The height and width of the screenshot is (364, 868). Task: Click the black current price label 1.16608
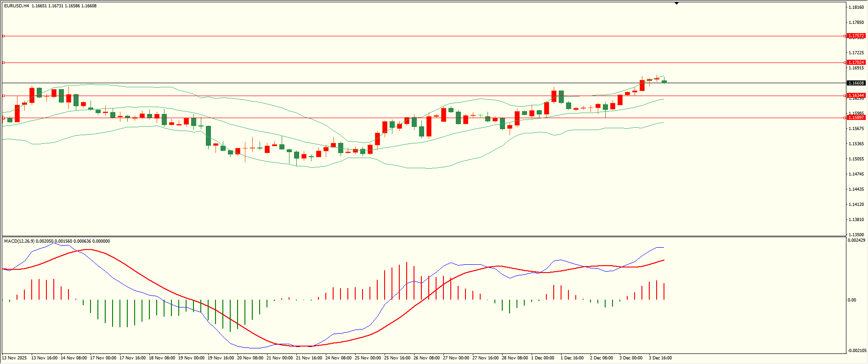pos(856,83)
